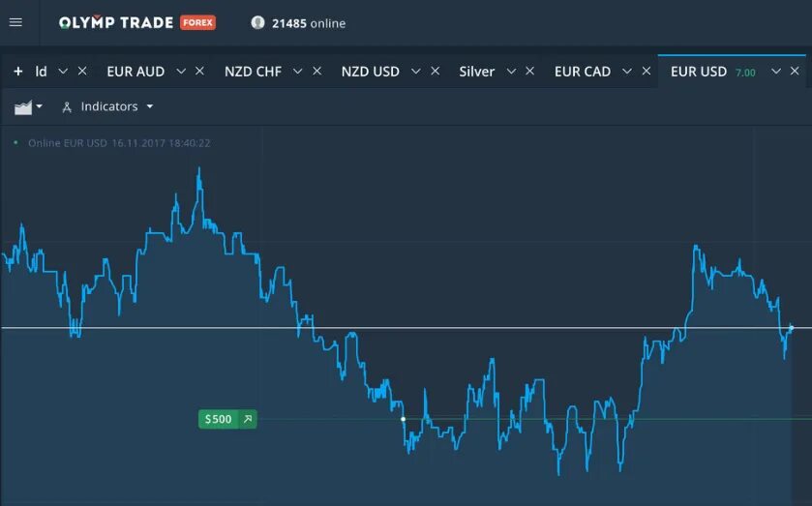Open the hamburger main menu
The image size is (812, 506).
tap(15, 22)
